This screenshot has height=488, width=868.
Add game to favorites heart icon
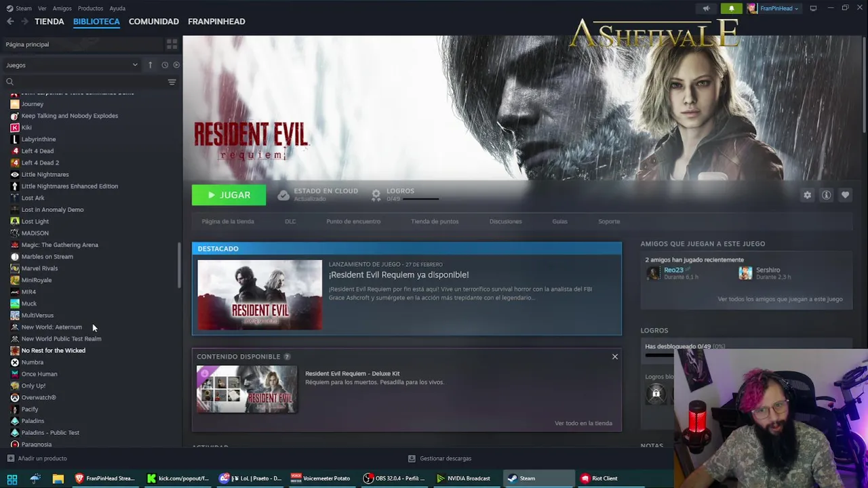(845, 195)
